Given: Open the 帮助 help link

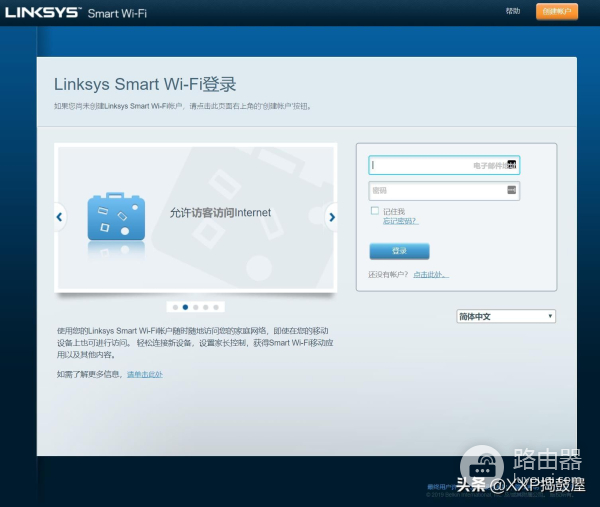Looking at the screenshot, I should pos(513,11).
